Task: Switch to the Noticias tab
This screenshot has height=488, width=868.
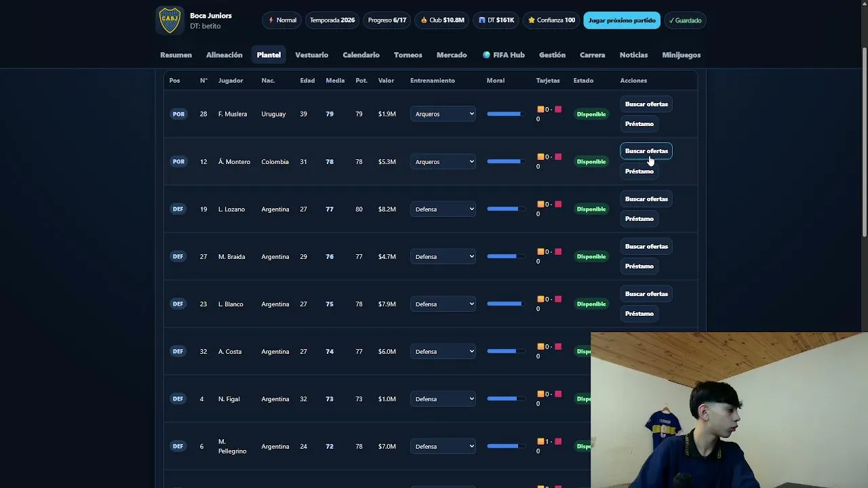Action: (633, 55)
